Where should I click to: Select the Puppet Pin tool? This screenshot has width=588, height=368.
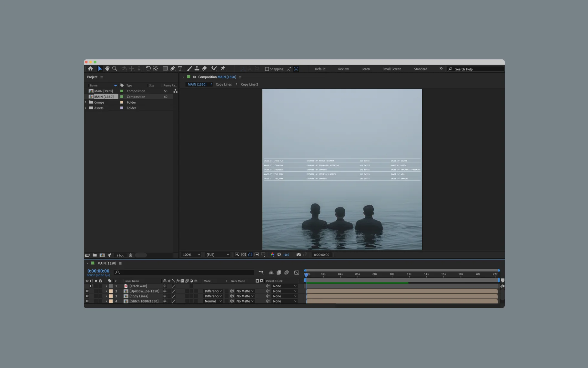tap(223, 69)
